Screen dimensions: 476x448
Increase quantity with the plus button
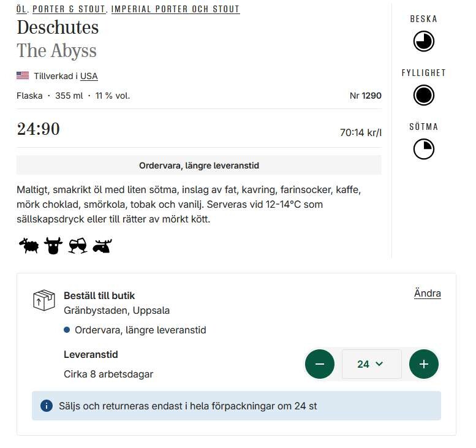pos(424,364)
